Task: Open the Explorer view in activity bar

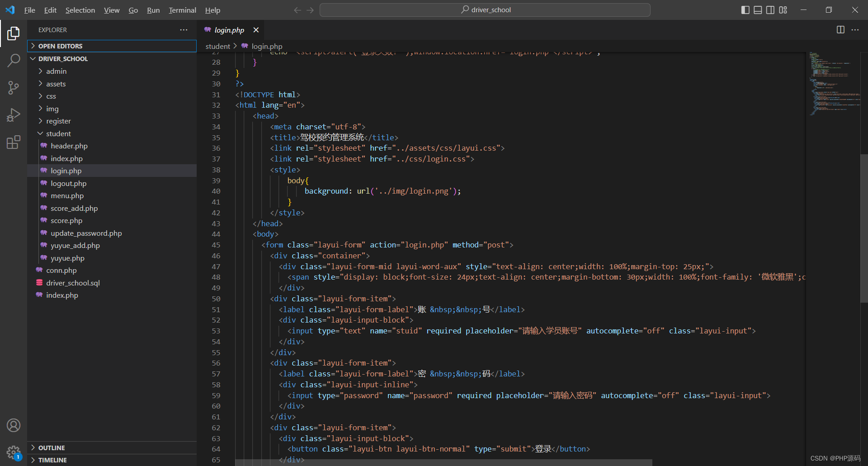Action: 14,33
